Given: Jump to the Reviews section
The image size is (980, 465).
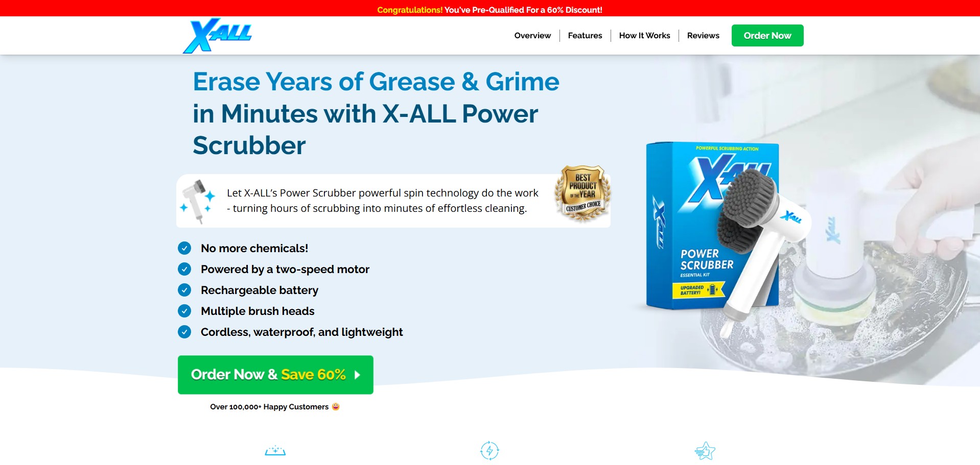Looking at the screenshot, I should pos(703,35).
